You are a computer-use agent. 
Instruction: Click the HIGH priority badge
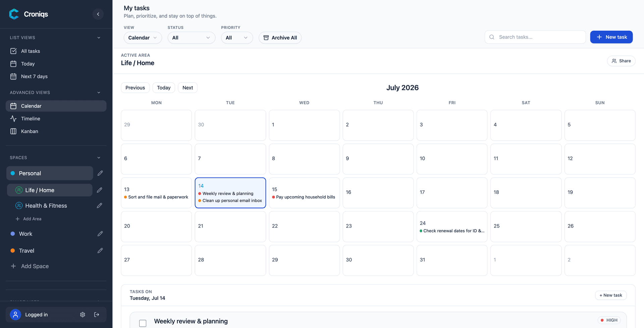pos(609,320)
